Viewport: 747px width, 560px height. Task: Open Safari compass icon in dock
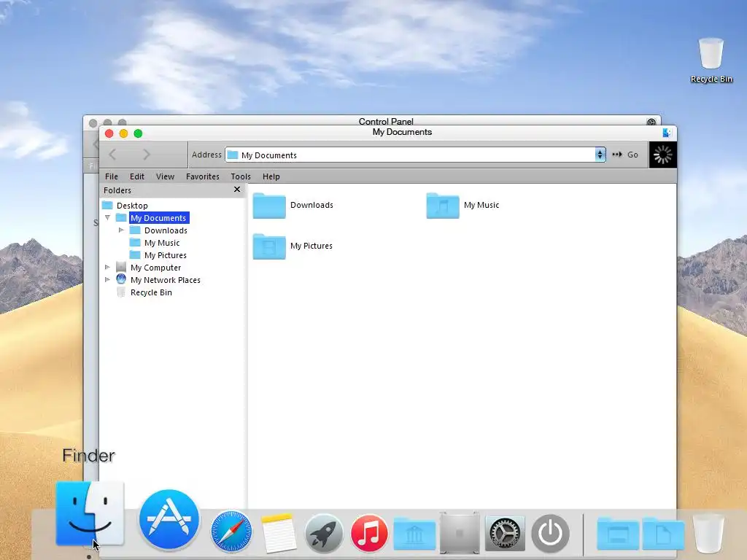[x=231, y=532]
